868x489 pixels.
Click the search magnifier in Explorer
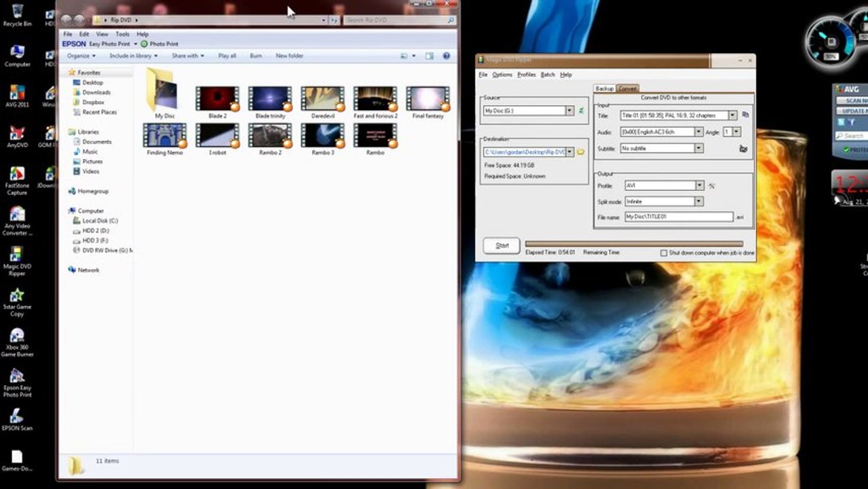click(451, 20)
